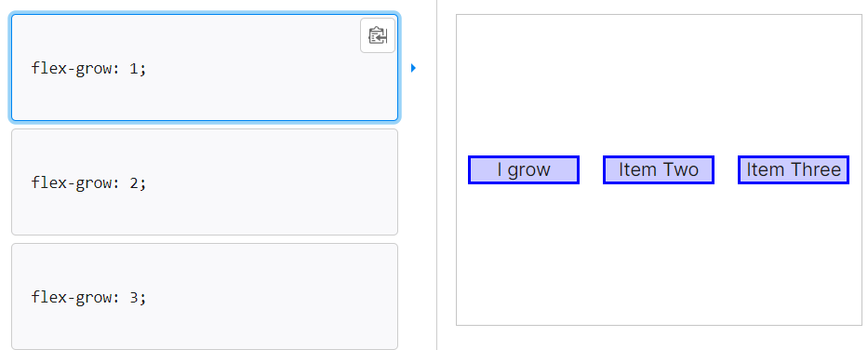Click empty space below flex items in preview
Viewport: 868px width, 350px height.
[659, 255]
